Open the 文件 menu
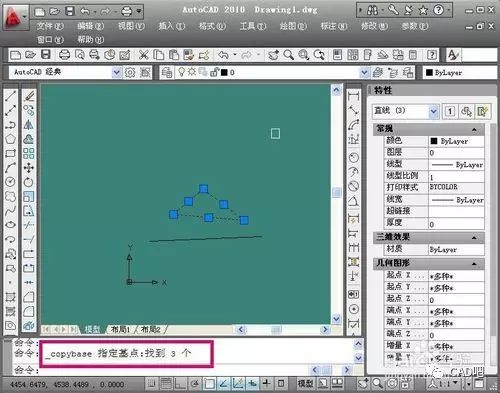 [50, 26]
